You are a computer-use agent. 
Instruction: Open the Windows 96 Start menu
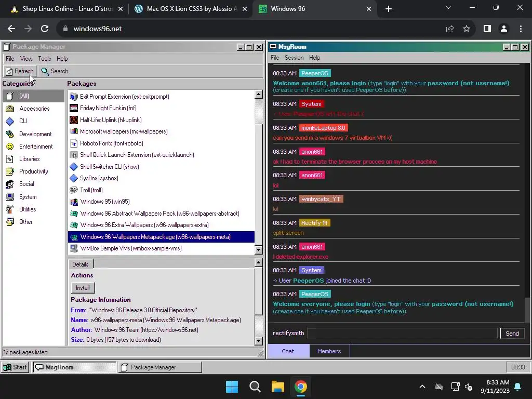point(15,367)
